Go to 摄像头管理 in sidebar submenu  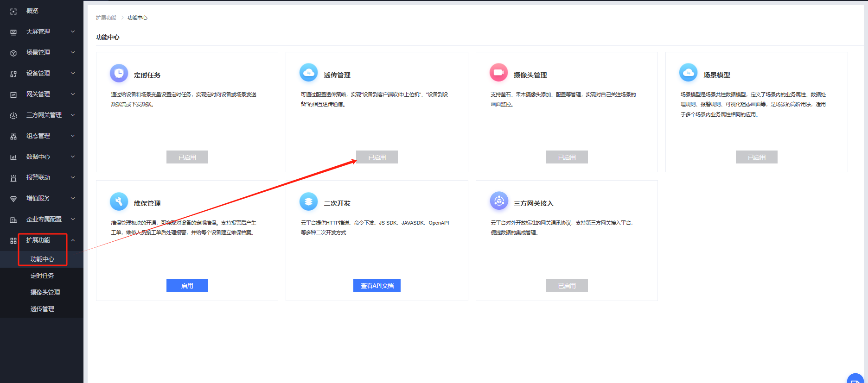(x=45, y=293)
